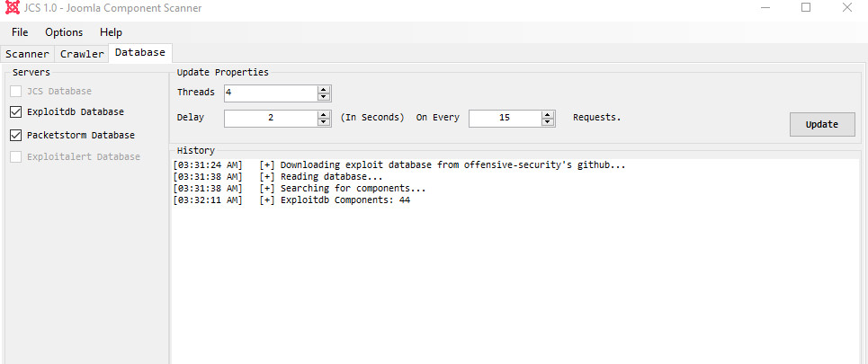This screenshot has width=868, height=364.
Task: Select the Exploitdb Components: 44 log line
Action: 291,200
